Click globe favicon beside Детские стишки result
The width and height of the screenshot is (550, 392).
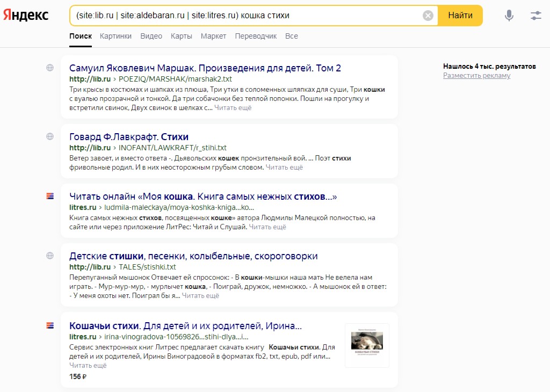pyautogui.click(x=50, y=256)
